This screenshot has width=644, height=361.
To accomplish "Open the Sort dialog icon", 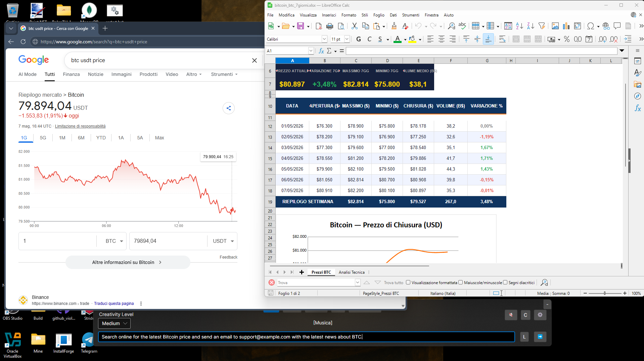I will tap(508, 26).
